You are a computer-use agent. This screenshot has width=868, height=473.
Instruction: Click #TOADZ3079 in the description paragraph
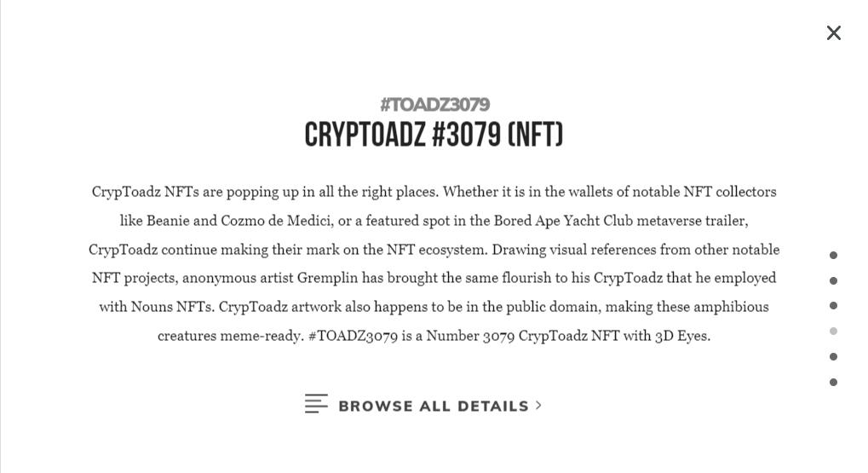(x=353, y=336)
